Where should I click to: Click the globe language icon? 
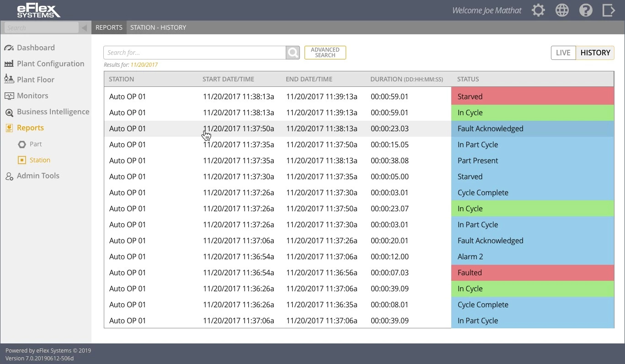tap(562, 10)
